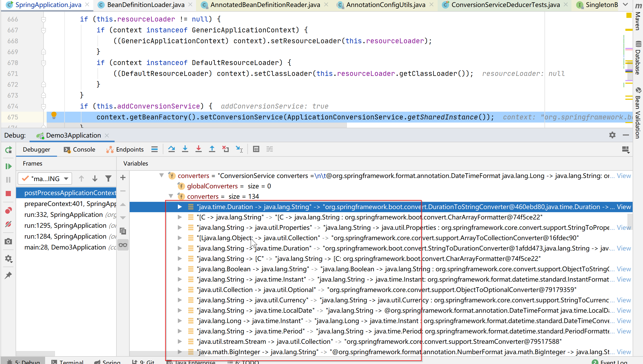
Task: Click View link for DurationToStringConverter
Action: tap(624, 206)
